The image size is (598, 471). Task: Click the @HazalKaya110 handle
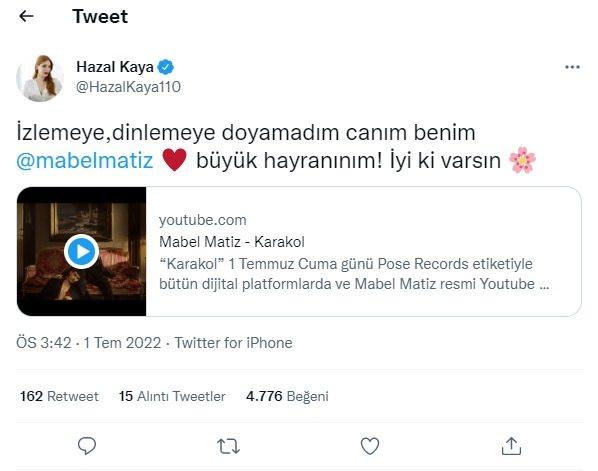click(128, 87)
